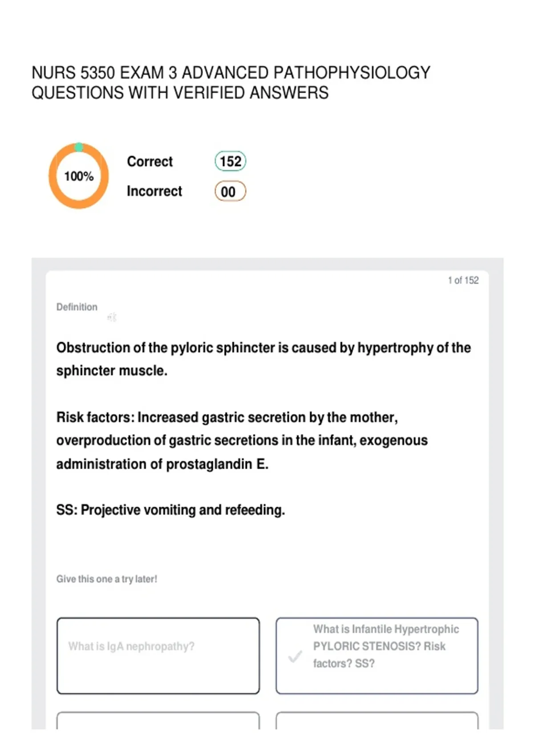Choose the Infantile Hypertrophic PYLORIC STENOSIS answer
Screen dimensions: 534x756
click(x=377, y=655)
